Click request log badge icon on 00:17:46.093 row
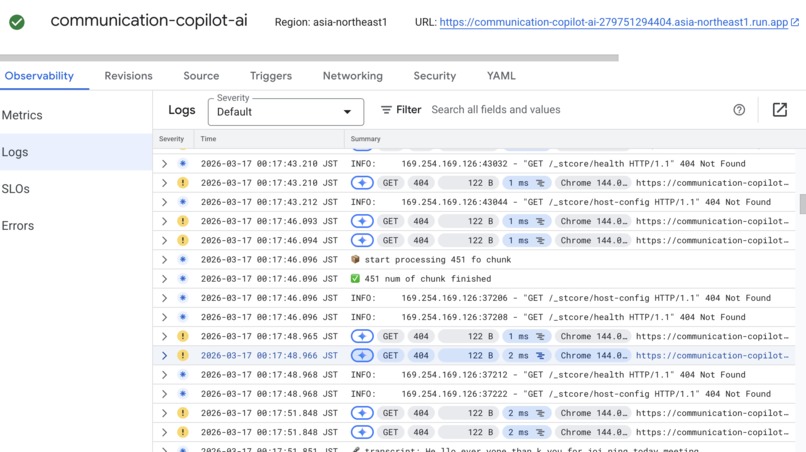The width and height of the screenshot is (806, 452). [x=362, y=221]
